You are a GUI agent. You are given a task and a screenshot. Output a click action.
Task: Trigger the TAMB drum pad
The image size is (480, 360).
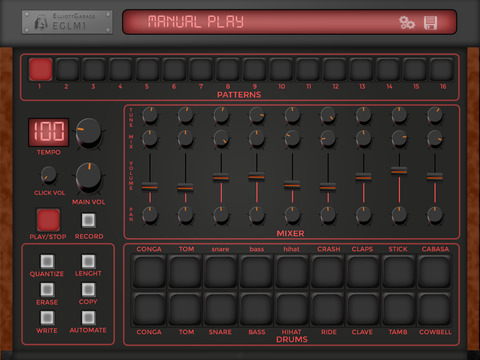399,309
